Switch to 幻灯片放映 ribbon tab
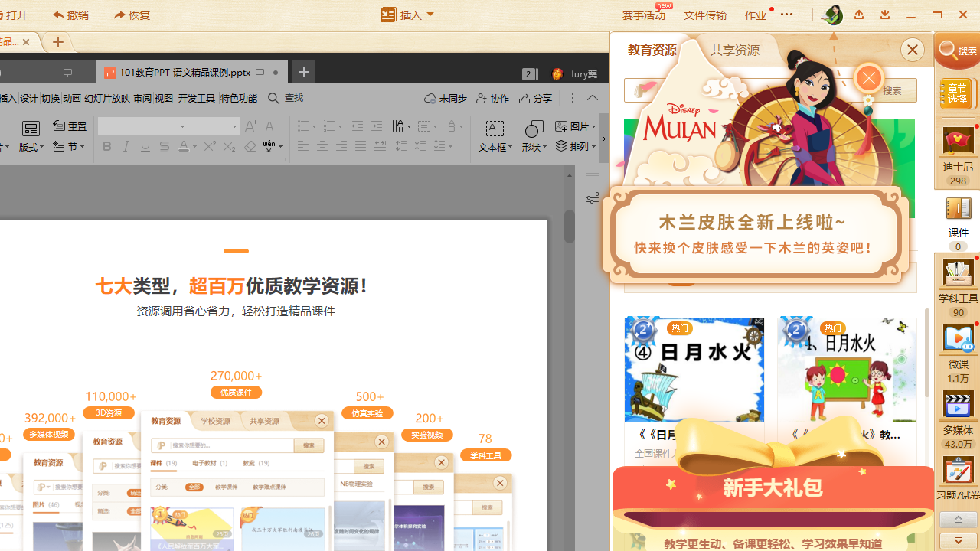980x551 pixels. 107,98
